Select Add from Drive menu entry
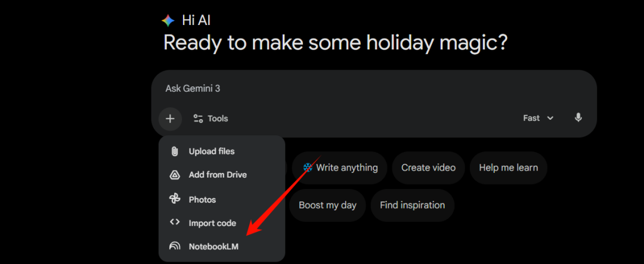Screen dimensions: 644x264 (x=218, y=175)
